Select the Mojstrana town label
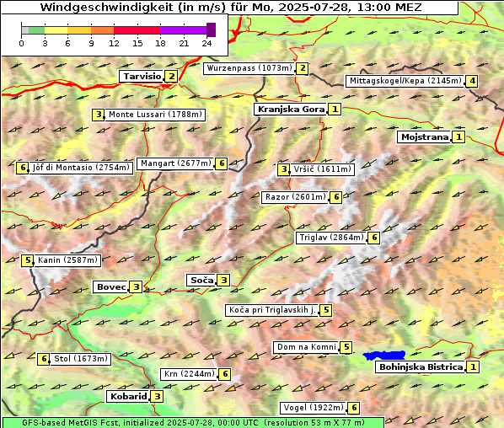504x428 pixels. [x=425, y=137]
